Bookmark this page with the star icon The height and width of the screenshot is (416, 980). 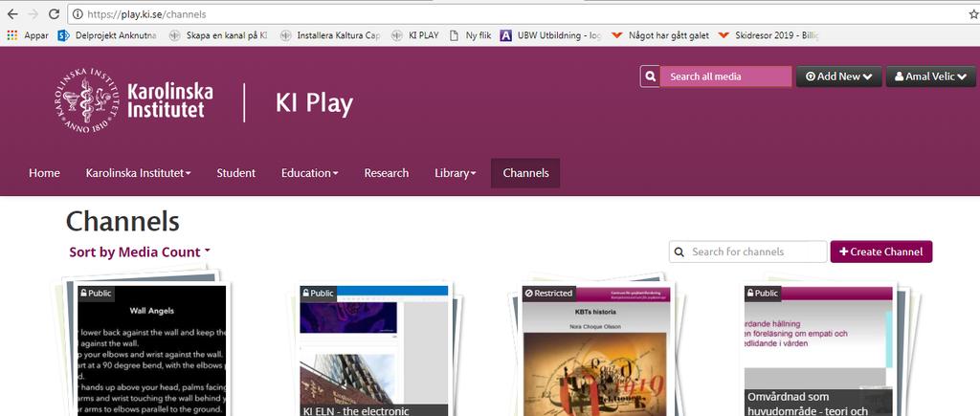point(973,13)
